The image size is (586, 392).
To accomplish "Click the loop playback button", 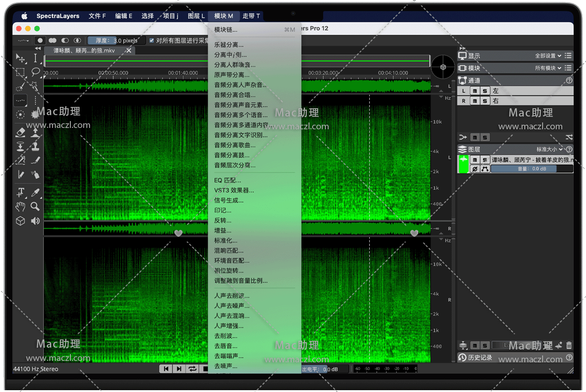I will click(x=192, y=369).
